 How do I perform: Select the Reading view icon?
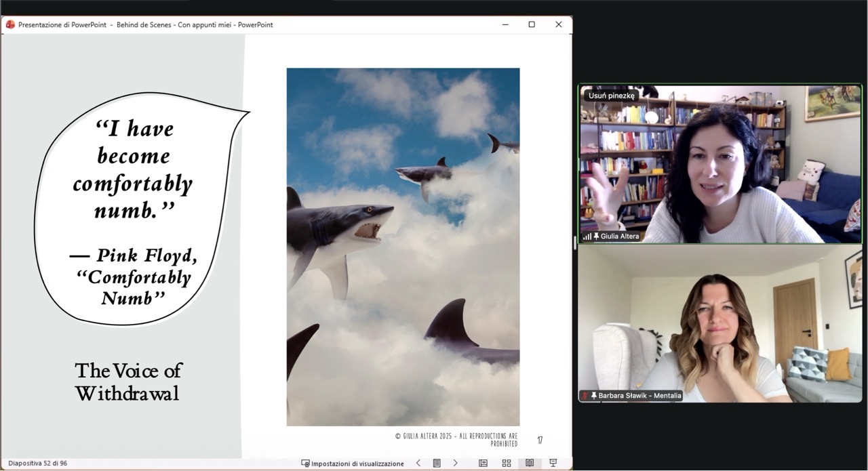click(530, 463)
